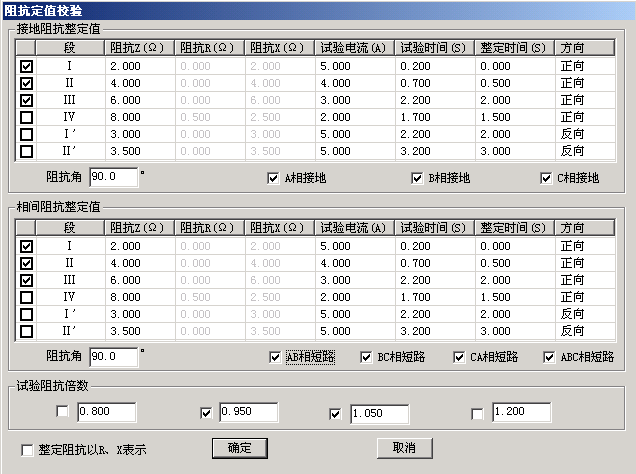Uncheck segment I in phase impedance table

point(26,246)
